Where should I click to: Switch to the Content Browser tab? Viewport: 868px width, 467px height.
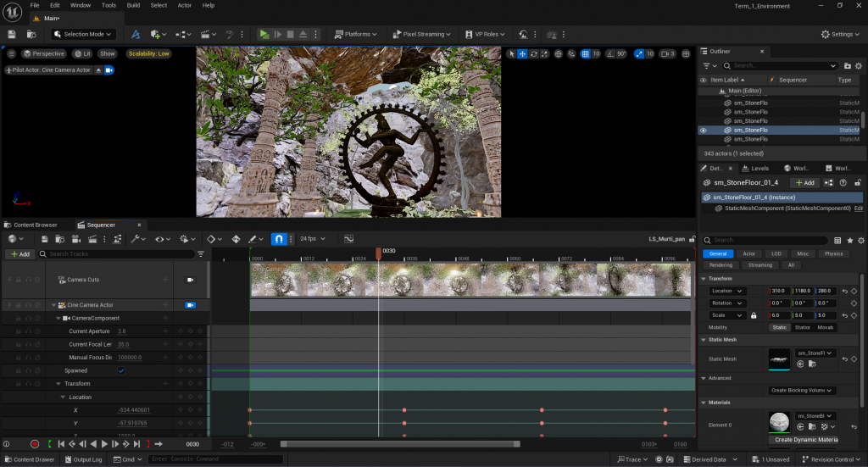click(31, 225)
